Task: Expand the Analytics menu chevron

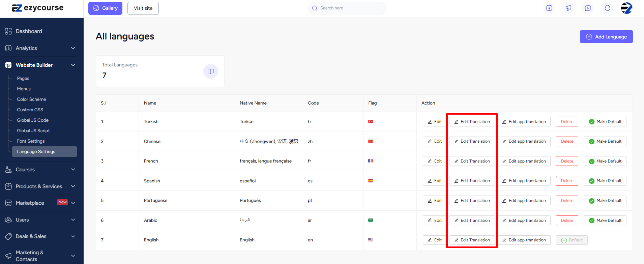Action: tap(73, 48)
